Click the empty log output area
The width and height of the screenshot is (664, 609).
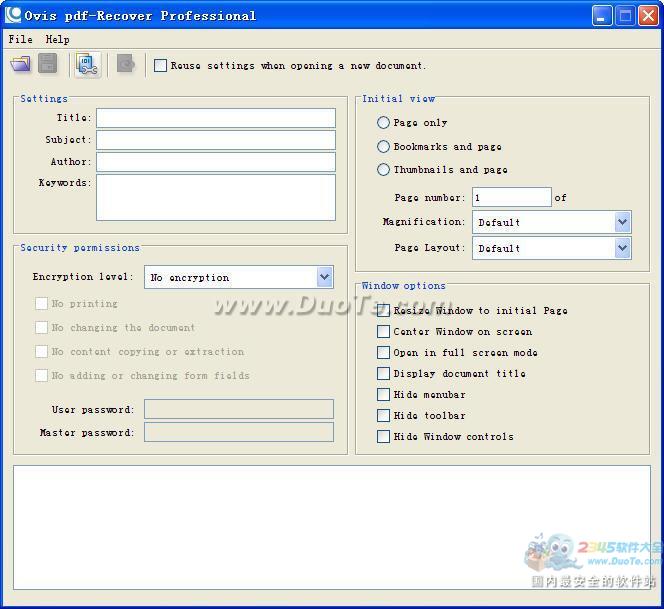point(332,528)
